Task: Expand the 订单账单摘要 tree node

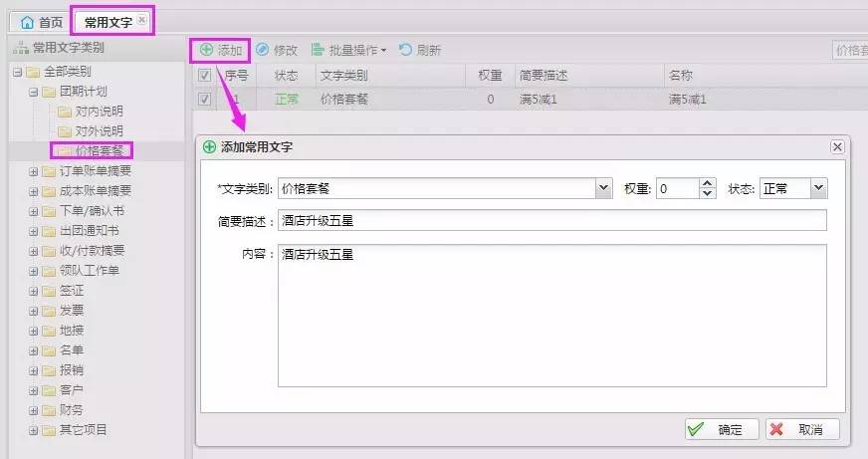Action: [x=34, y=171]
